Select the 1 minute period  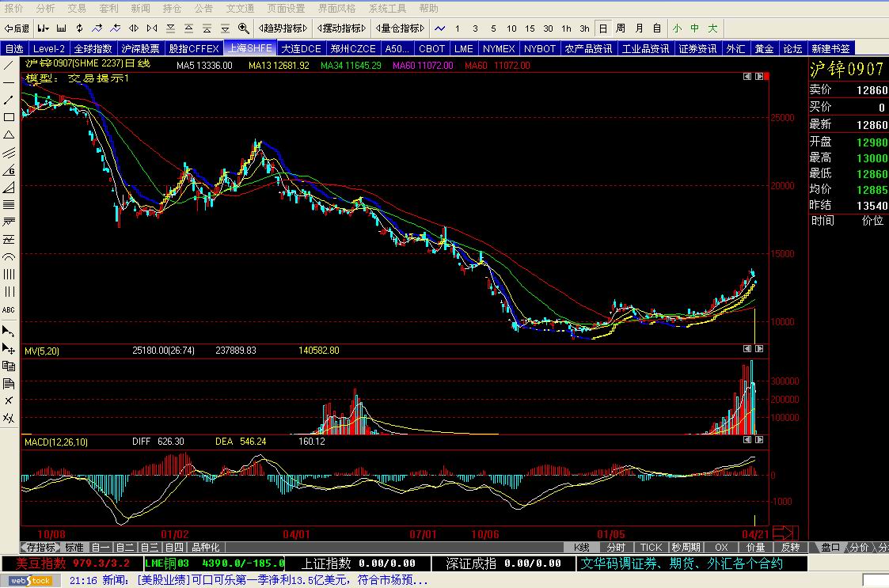pos(458,28)
